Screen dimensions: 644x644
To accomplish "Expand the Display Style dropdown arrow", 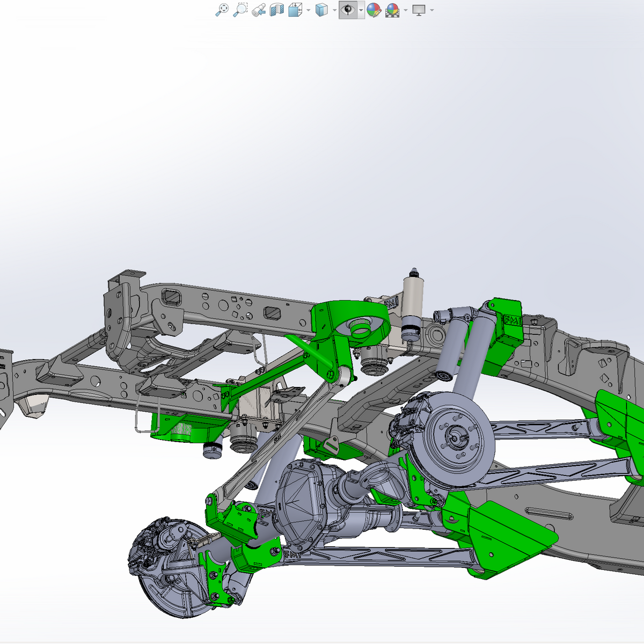I will point(334,10).
